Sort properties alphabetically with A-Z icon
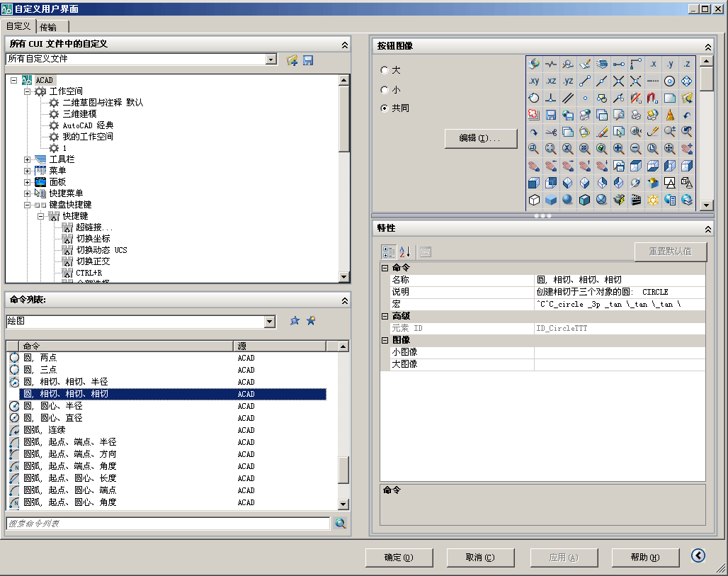This screenshot has width=728, height=576. [x=405, y=252]
